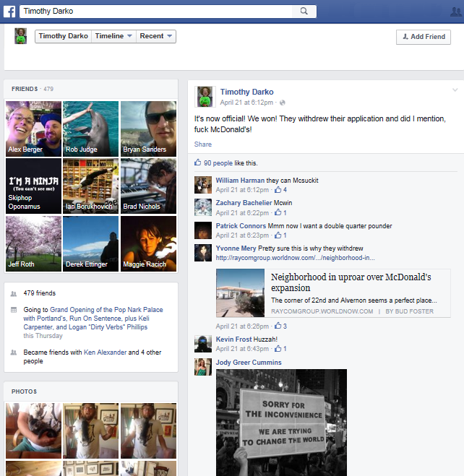
Task: Open the Recent dropdown menu
Action: coord(156,36)
